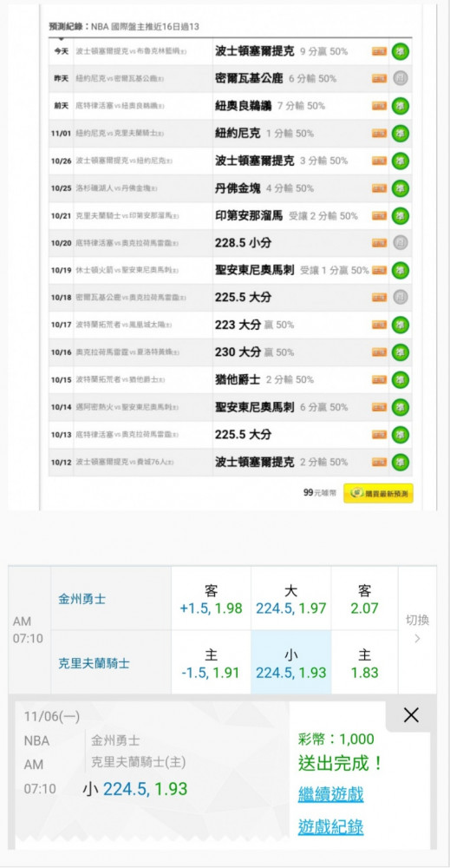Open the 繼續遊戲 link
Viewport: 450px width, 868px height.
pyautogui.click(x=330, y=794)
